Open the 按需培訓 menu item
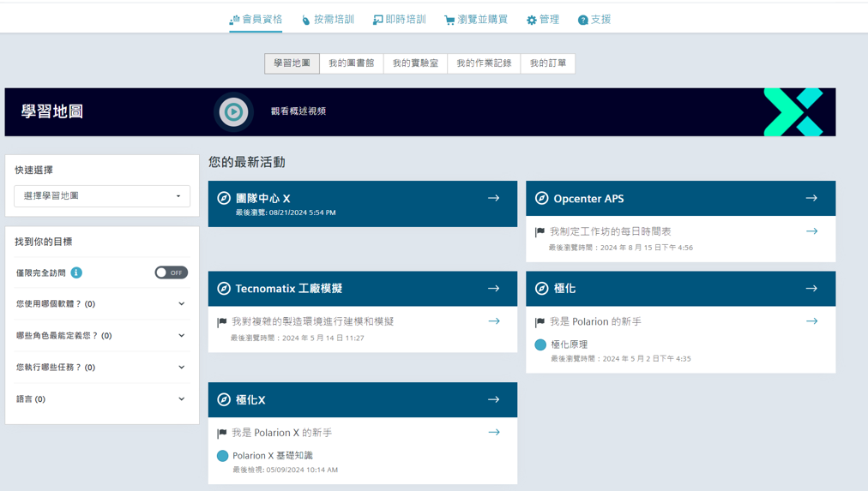 [x=328, y=20]
